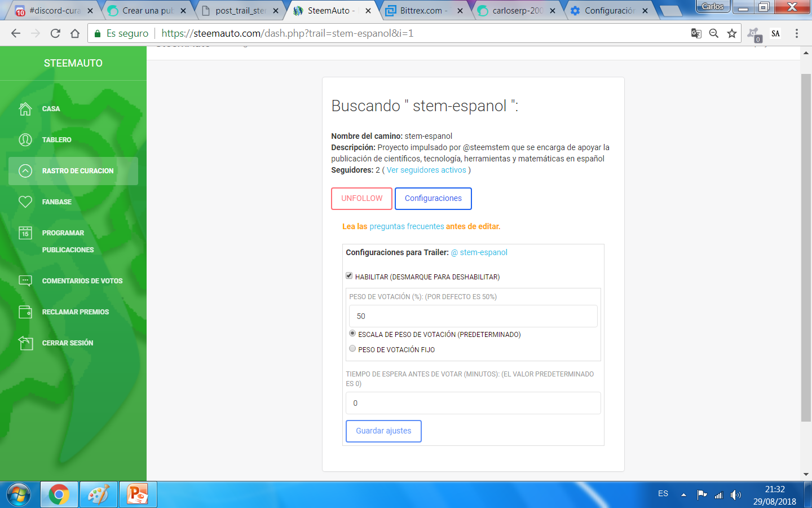Switch to the Configuración tab

(x=609, y=10)
